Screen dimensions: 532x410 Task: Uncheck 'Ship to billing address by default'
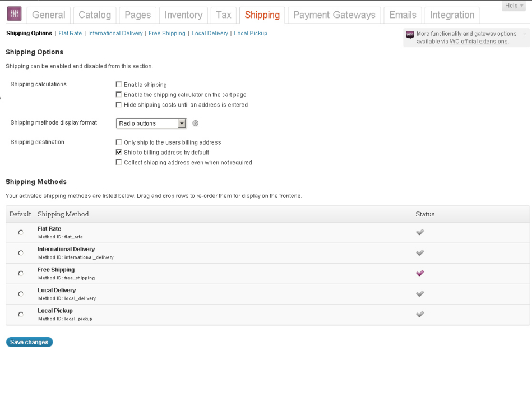pyautogui.click(x=118, y=152)
